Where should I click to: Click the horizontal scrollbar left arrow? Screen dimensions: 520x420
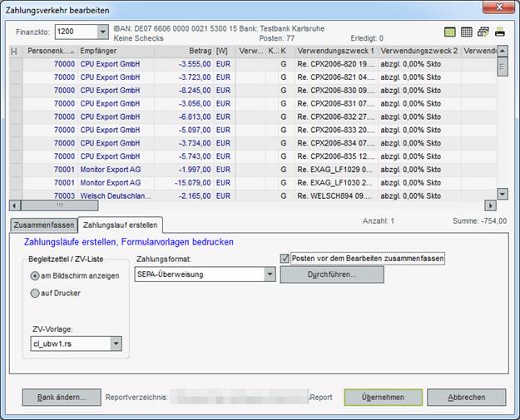click(x=14, y=206)
